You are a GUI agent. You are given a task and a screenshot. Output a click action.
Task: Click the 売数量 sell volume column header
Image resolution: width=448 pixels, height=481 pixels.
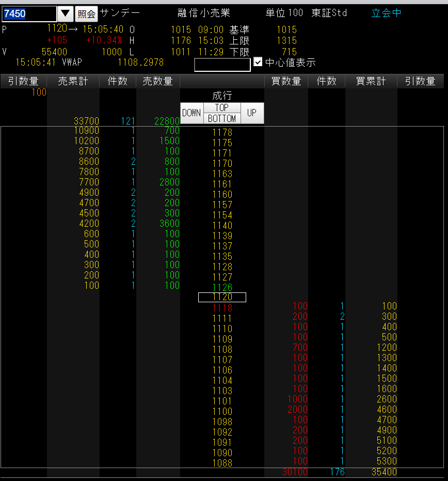[157, 81]
